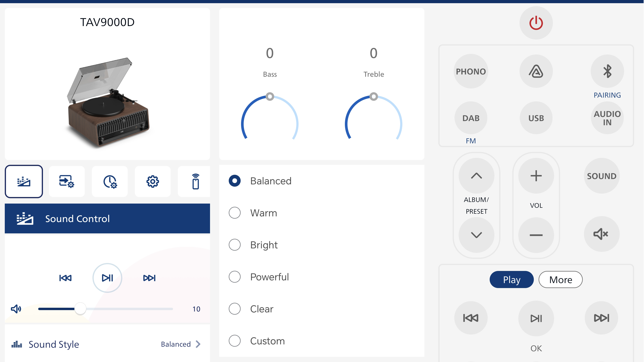Select the Custom sound style

(x=234, y=341)
